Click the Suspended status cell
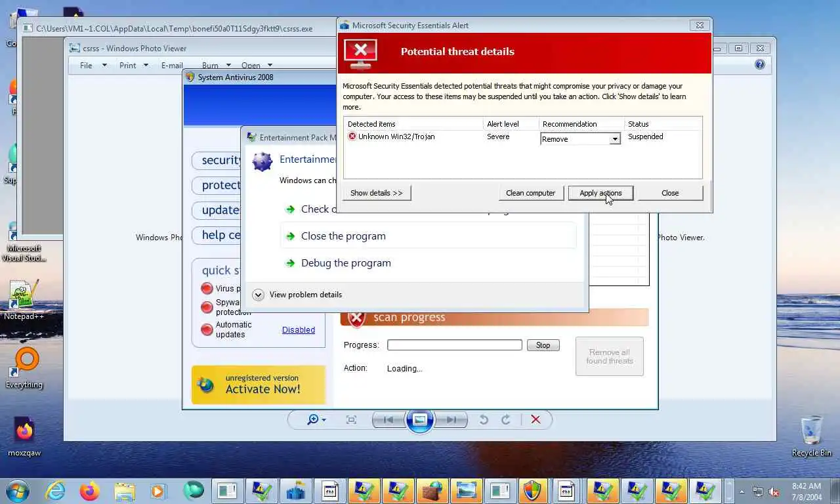The height and width of the screenshot is (504, 840). [646, 136]
